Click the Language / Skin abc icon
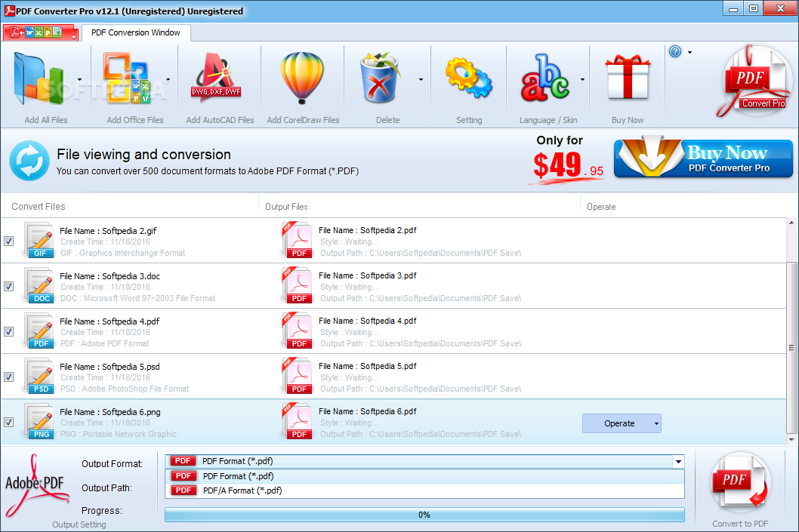 (x=544, y=78)
